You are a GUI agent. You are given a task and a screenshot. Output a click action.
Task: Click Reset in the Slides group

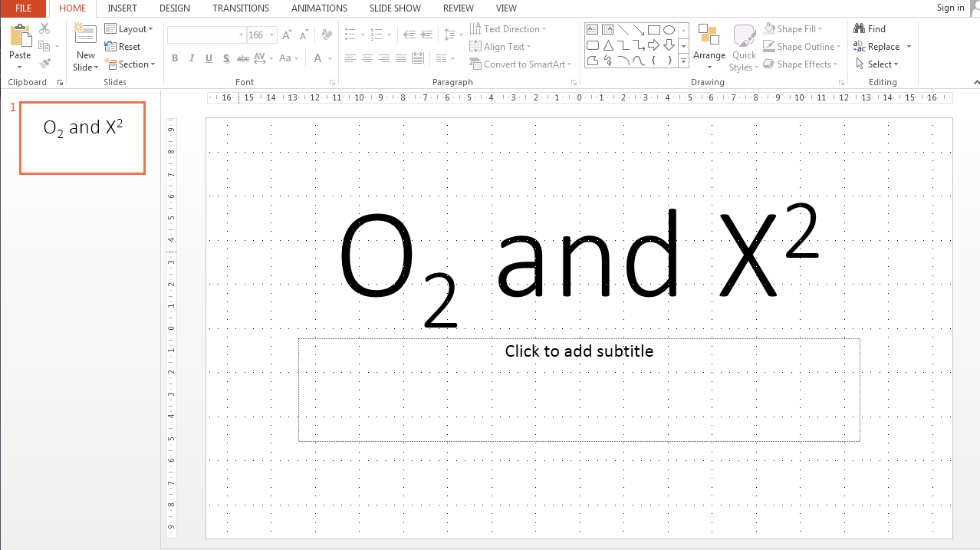[x=123, y=47]
